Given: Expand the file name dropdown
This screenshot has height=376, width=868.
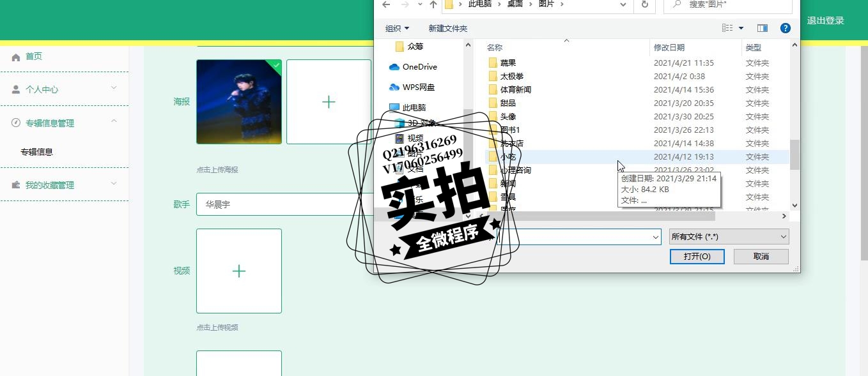Looking at the screenshot, I should (655, 237).
